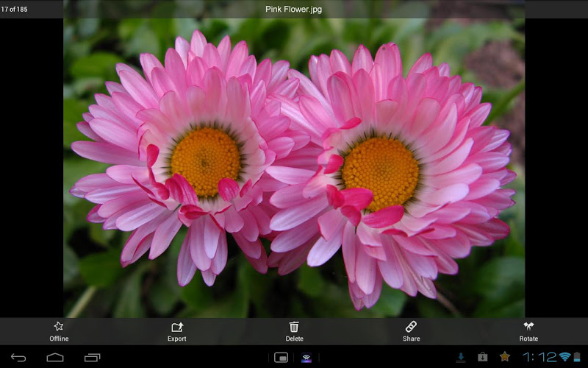Open the clock showing 1:12
Image resolution: width=588 pixels, height=368 pixels.
pyautogui.click(x=538, y=357)
